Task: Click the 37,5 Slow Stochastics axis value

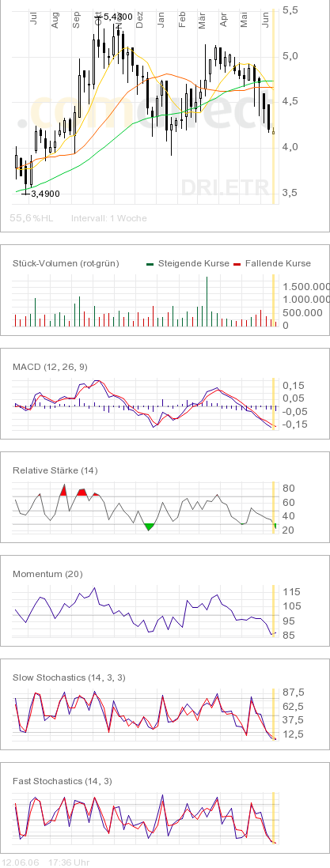Action: [x=293, y=720]
